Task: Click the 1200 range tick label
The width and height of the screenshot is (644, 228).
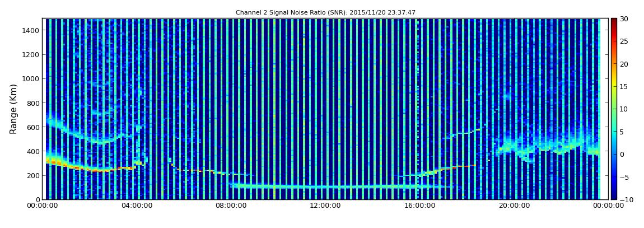Action: [x=31, y=55]
